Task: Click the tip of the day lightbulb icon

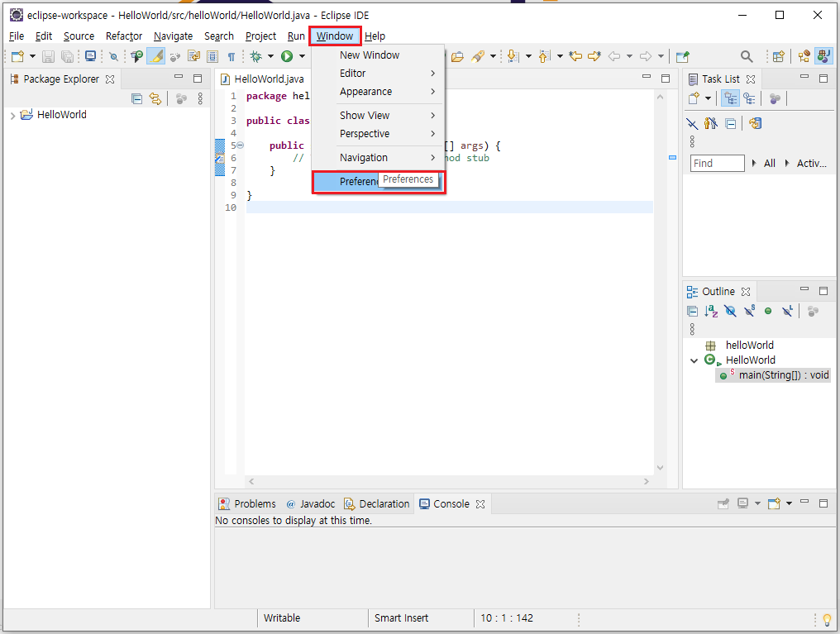Action: click(x=827, y=620)
